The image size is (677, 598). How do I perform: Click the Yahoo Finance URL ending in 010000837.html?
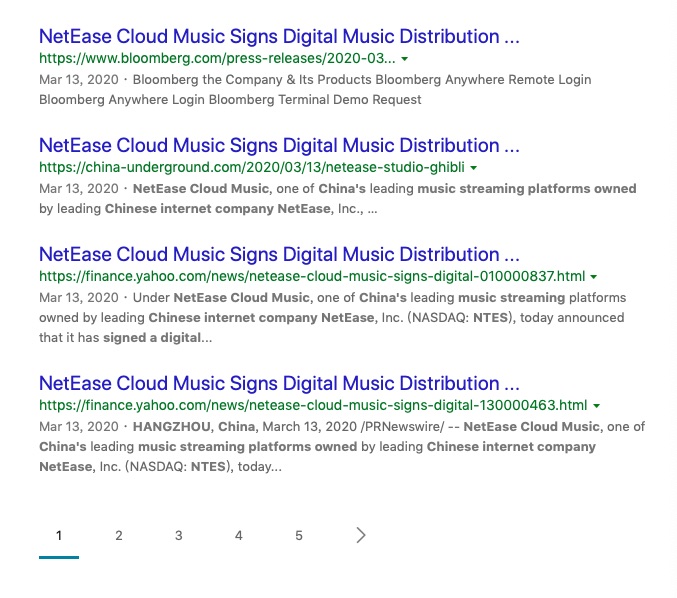click(312, 276)
